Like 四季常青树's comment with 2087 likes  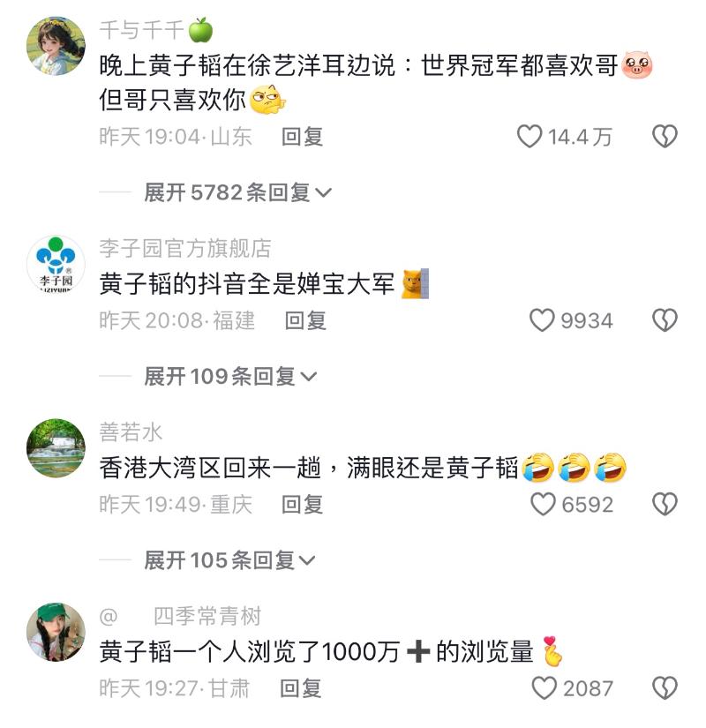click(544, 688)
